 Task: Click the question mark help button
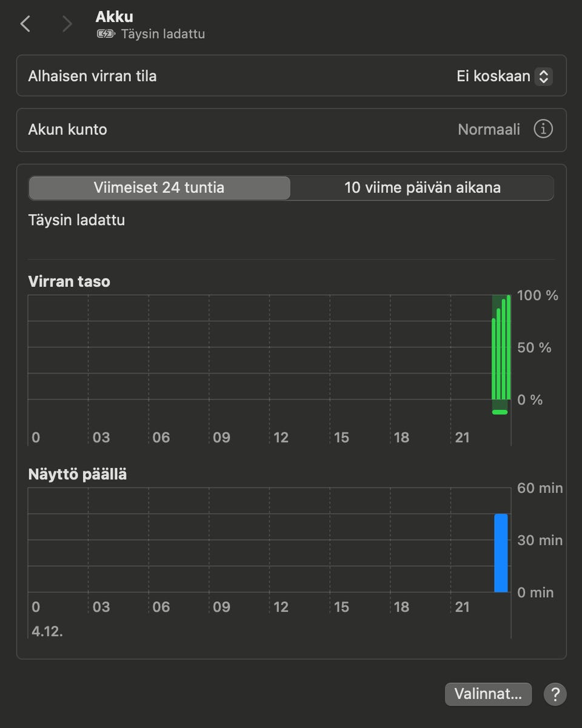click(555, 694)
